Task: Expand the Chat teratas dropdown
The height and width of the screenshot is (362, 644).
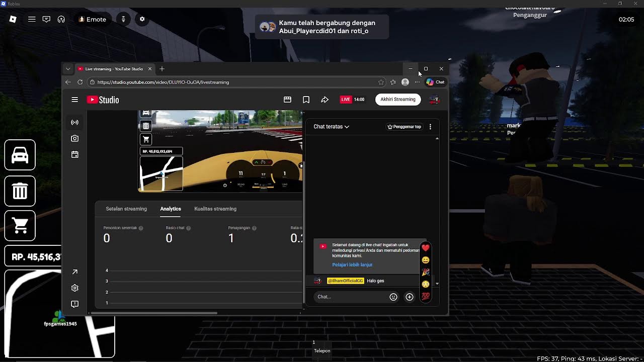Action: pos(331,127)
